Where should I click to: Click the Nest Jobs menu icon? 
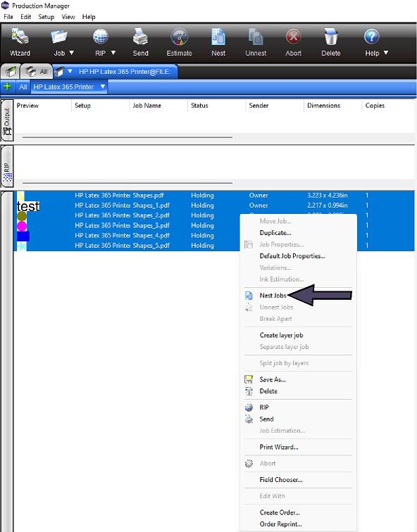(249, 296)
